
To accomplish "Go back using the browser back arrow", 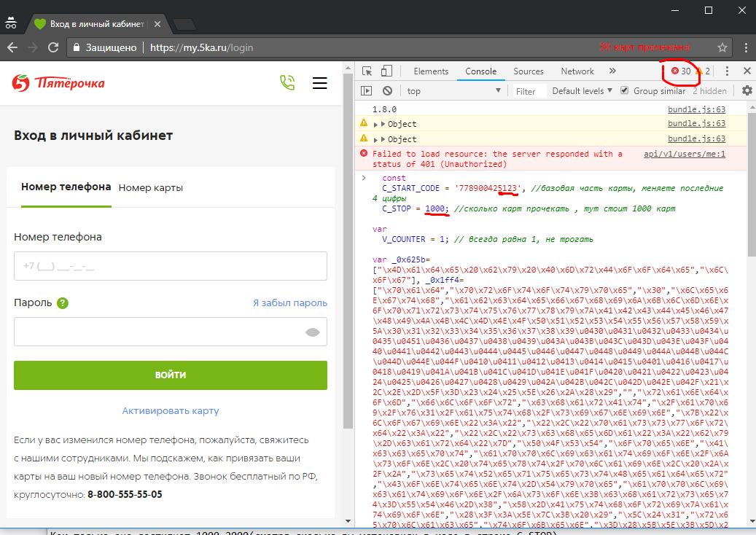I will tap(12, 47).
